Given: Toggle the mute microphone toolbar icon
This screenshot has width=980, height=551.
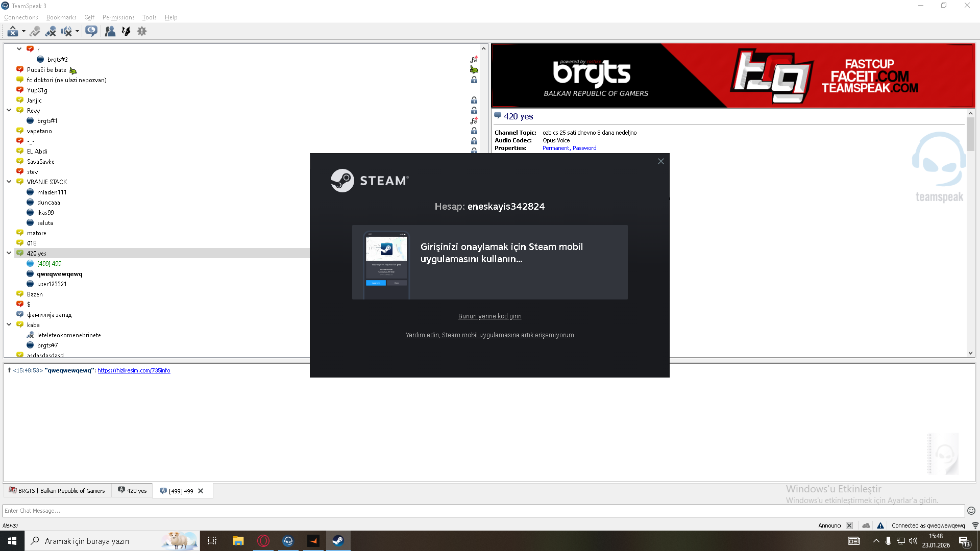Looking at the screenshot, I should (x=51, y=32).
